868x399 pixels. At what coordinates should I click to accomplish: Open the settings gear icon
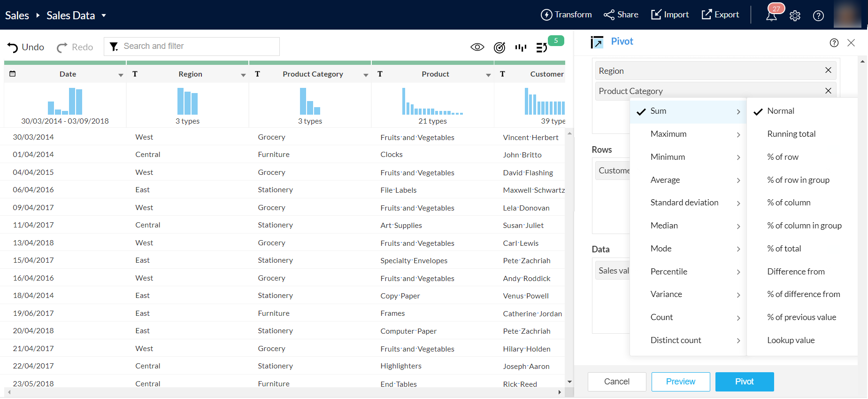tap(795, 16)
